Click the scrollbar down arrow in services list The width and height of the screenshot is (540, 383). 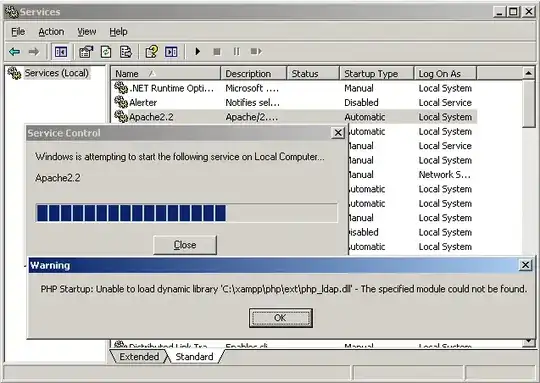528,341
